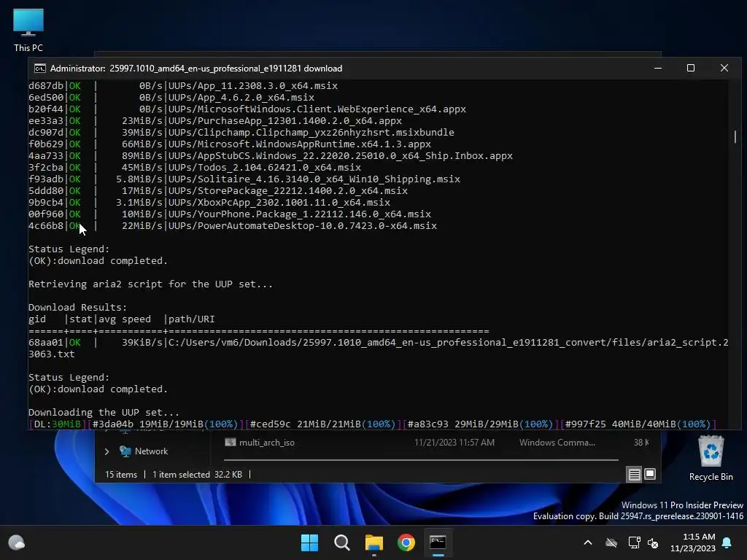Click 'Retrieving aria2 script' text line
747x560 pixels.
pyautogui.click(x=150, y=284)
